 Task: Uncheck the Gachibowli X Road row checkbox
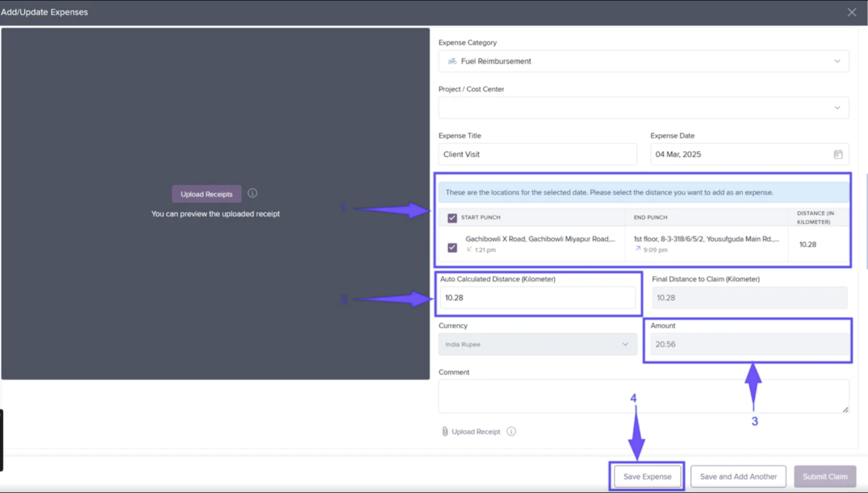click(x=452, y=248)
